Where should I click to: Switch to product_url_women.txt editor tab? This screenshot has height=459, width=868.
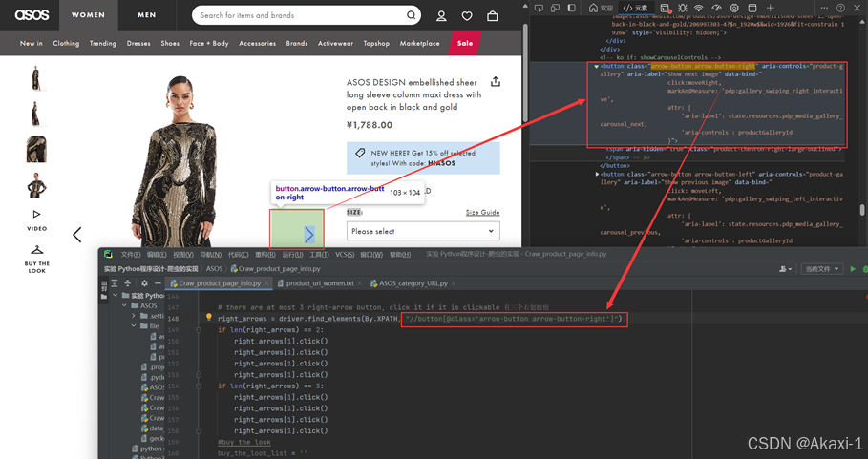pyautogui.click(x=320, y=283)
